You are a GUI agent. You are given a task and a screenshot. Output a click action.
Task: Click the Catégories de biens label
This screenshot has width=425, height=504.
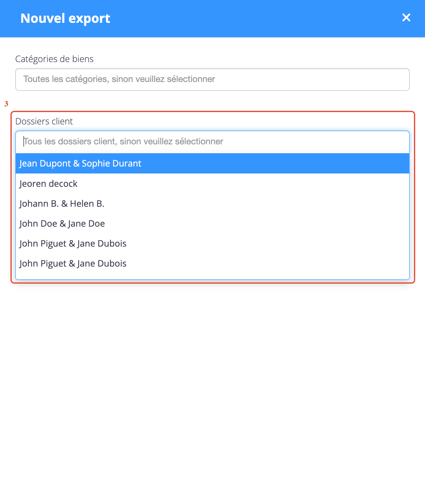(x=54, y=59)
